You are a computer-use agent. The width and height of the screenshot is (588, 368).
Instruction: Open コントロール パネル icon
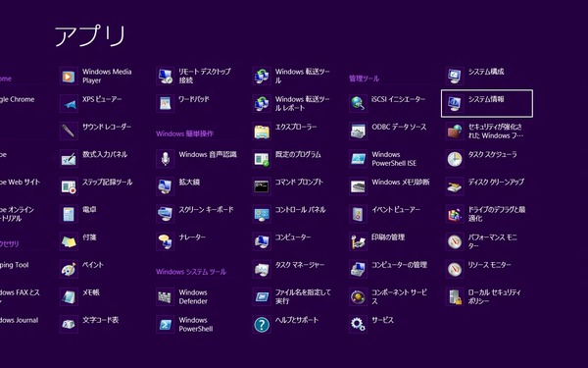point(262,214)
